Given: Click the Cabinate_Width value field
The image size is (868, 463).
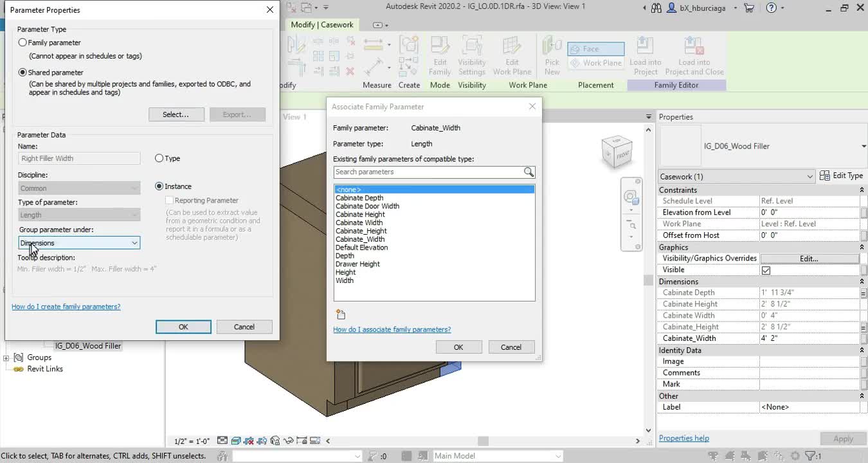Looking at the screenshot, I should (809, 338).
